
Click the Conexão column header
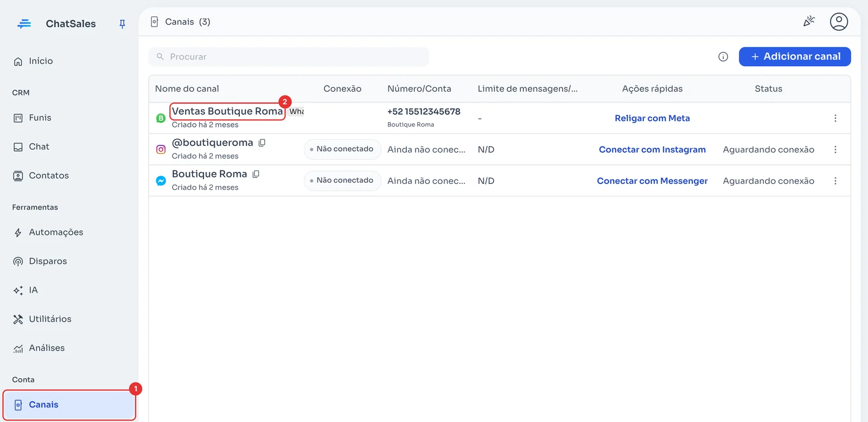pyautogui.click(x=342, y=89)
